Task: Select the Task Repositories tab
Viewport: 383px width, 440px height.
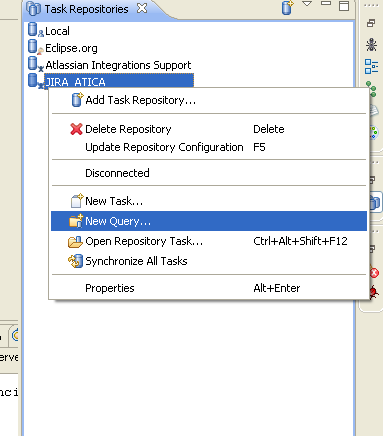Action: click(x=86, y=9)
